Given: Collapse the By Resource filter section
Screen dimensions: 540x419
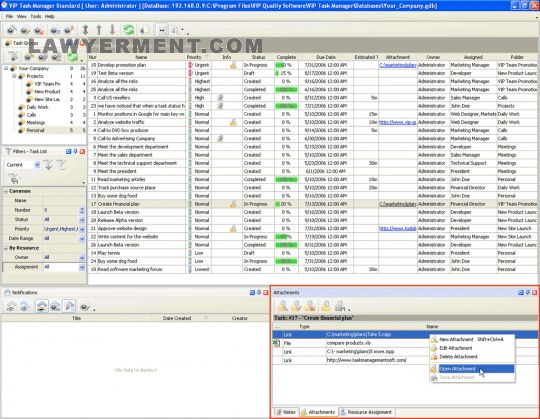Looking at the screenshot, I should click(6, 248).
